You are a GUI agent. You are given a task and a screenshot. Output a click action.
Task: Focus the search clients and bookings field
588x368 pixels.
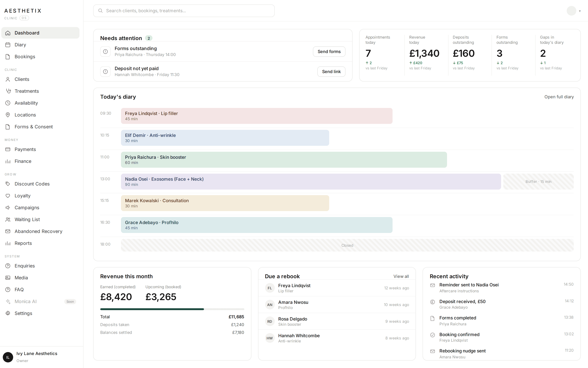(184, 11)
